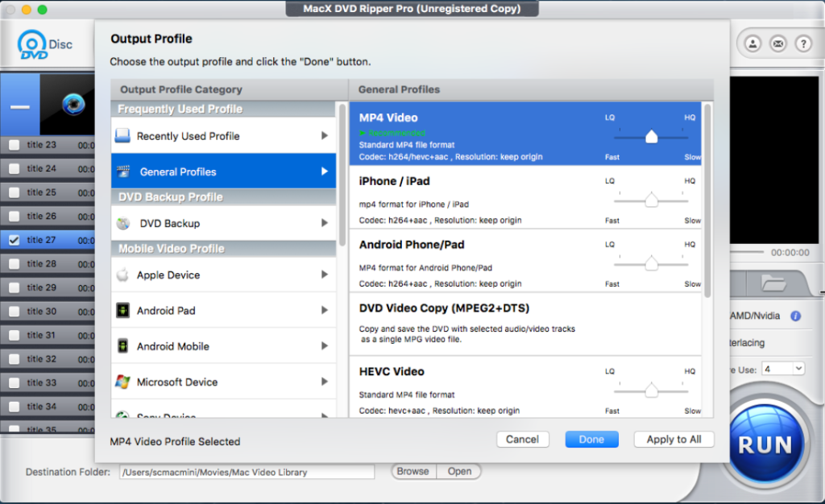
Task: Adjust the Android Phone/Pad quality slider
Action: [x=651, y=263]
